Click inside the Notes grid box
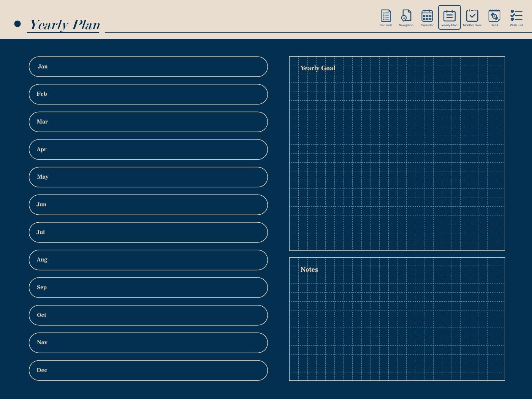532x399 pixels. 397,319
